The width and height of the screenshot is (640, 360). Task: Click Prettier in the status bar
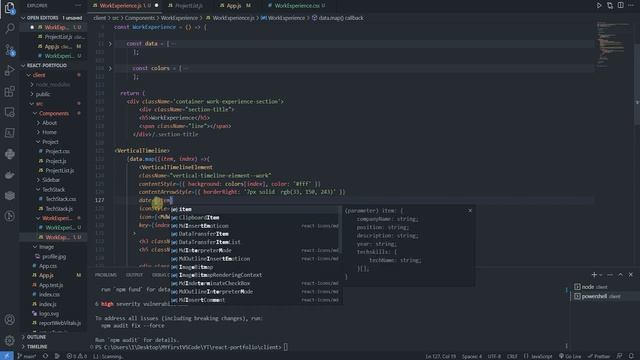[599, 356]
